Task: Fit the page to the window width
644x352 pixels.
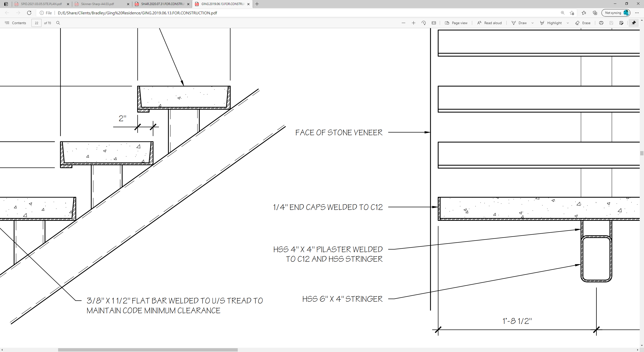Action: (x=434, y=23)
